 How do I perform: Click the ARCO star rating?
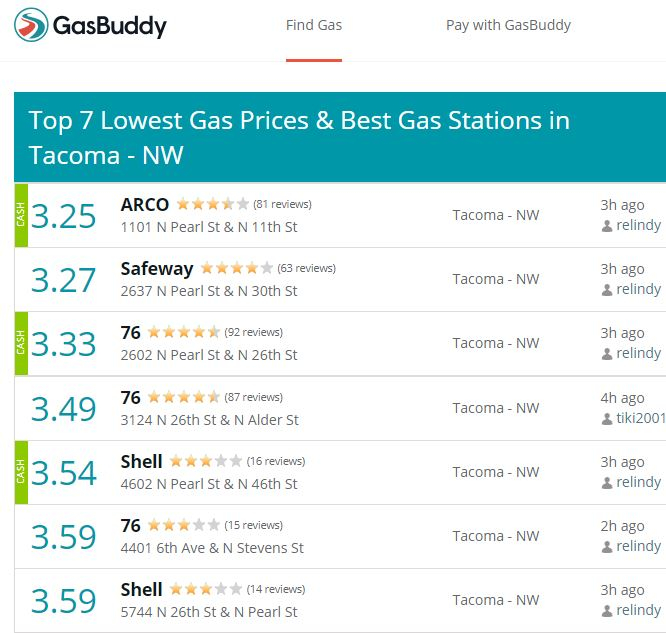coord(213,204)
